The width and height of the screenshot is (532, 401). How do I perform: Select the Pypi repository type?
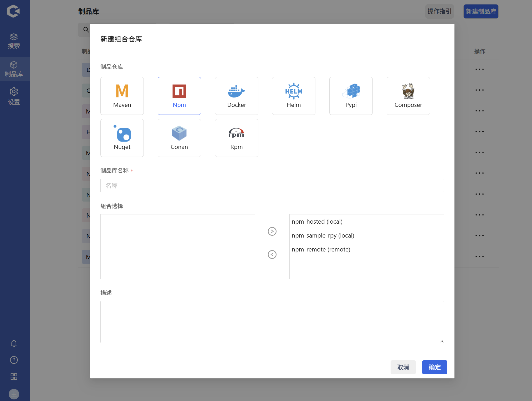click(x=351, y=96)
